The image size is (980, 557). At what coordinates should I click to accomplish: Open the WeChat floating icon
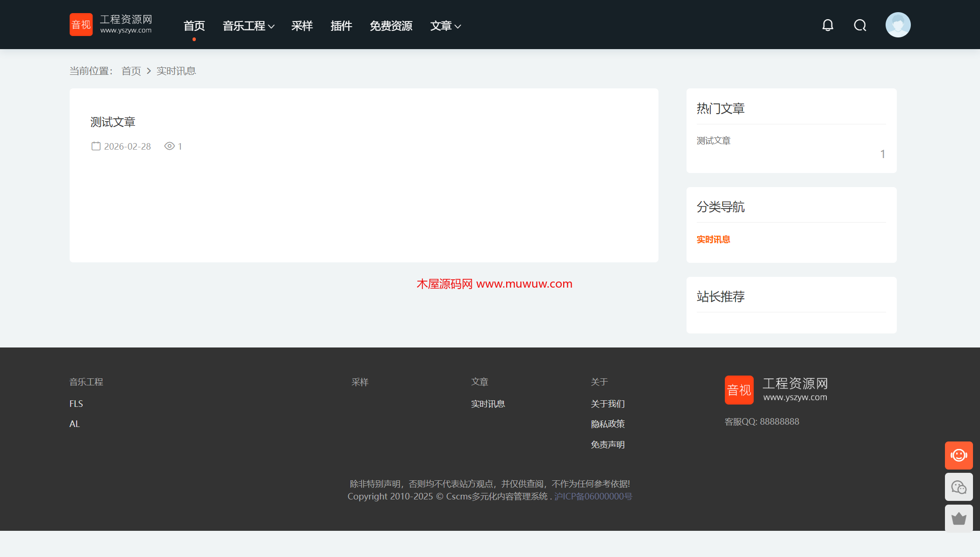click(x=959, y=487)
